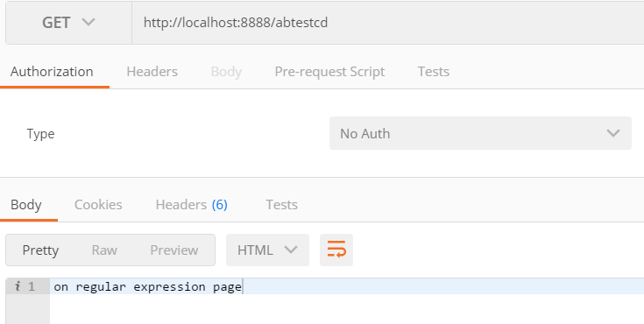Select the Pretty view button
This screenshot has width=644, height=324.
click(40, 250)
